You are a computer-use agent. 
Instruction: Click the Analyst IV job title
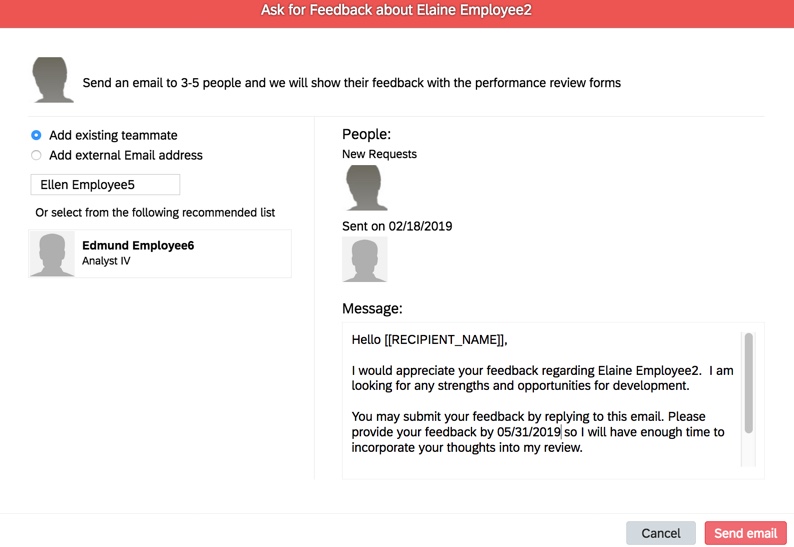pyautogui.click(x=106, y=262)
